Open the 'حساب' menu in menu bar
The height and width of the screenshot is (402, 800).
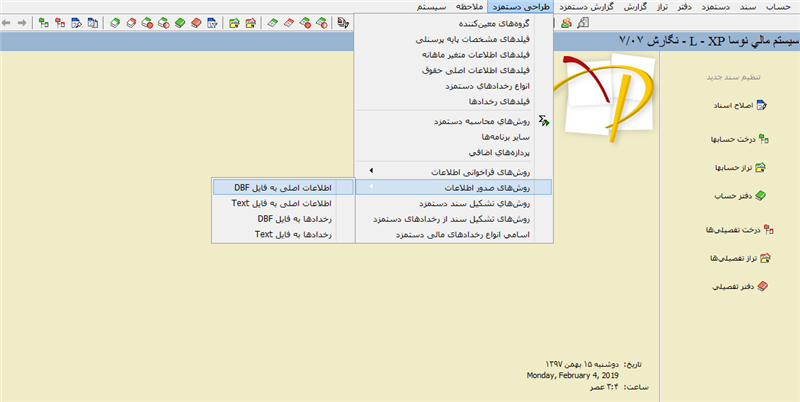(778, 6)
